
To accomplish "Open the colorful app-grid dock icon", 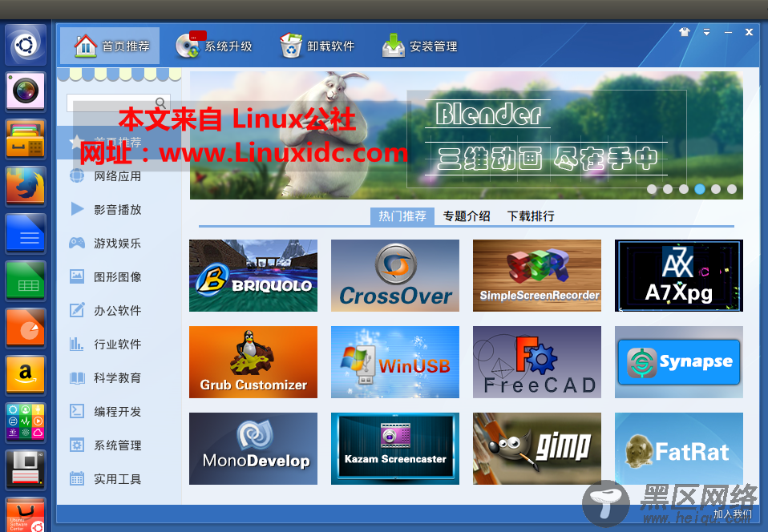I will pyautogui.click(x=26, y=422).
